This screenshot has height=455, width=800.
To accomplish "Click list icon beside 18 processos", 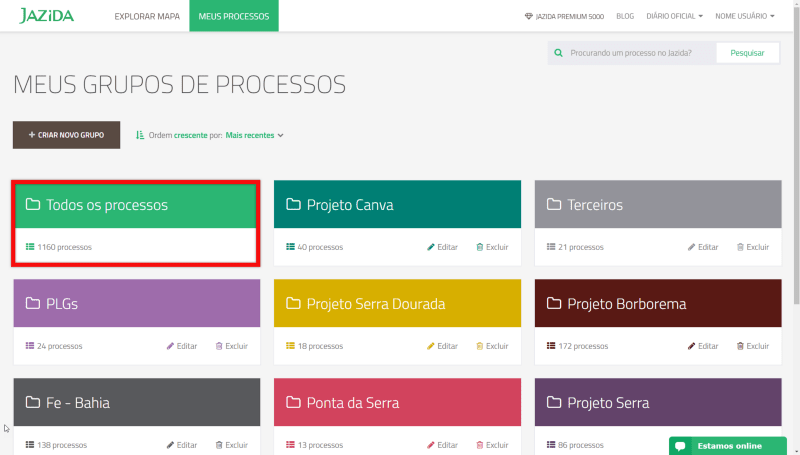I will click(290, 346).
